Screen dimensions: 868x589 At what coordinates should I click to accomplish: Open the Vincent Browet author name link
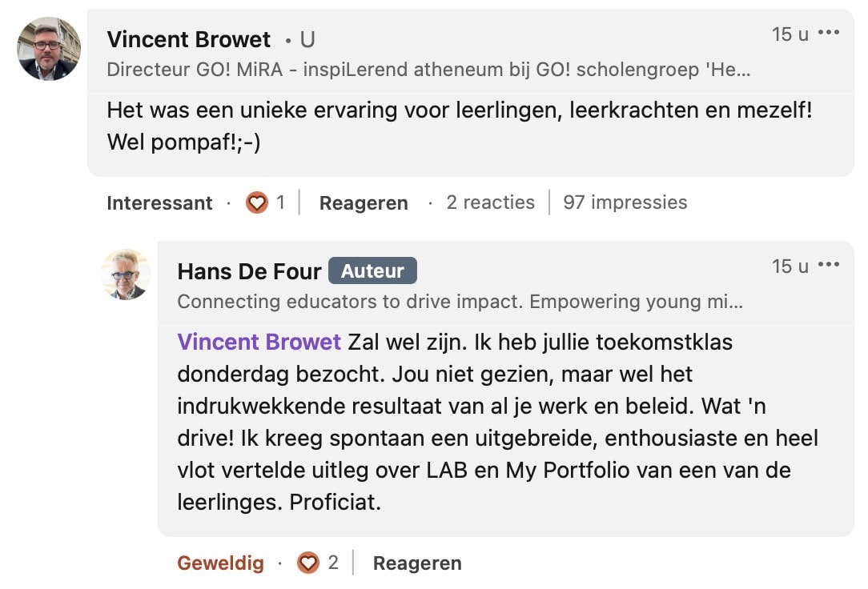(x=189, y=40)
